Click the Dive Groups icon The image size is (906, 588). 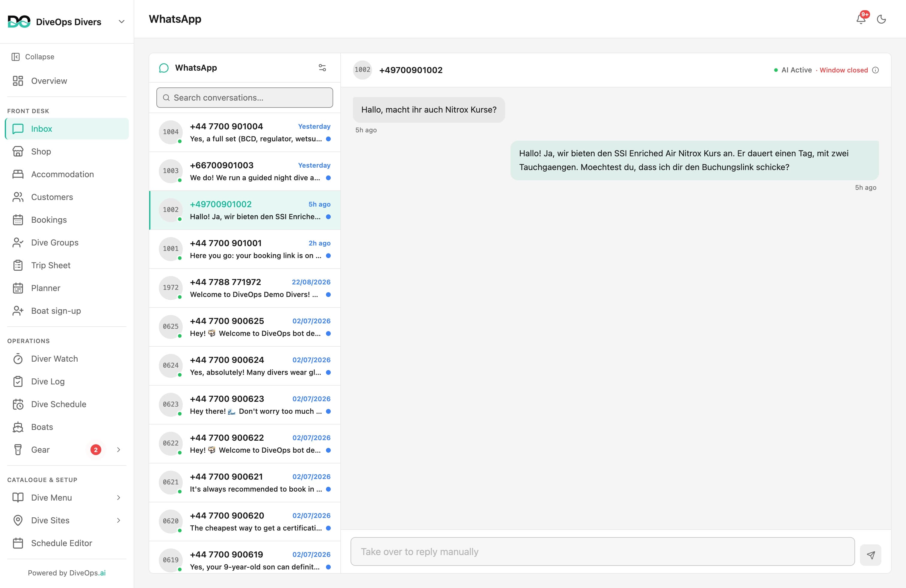pos(18,243)
